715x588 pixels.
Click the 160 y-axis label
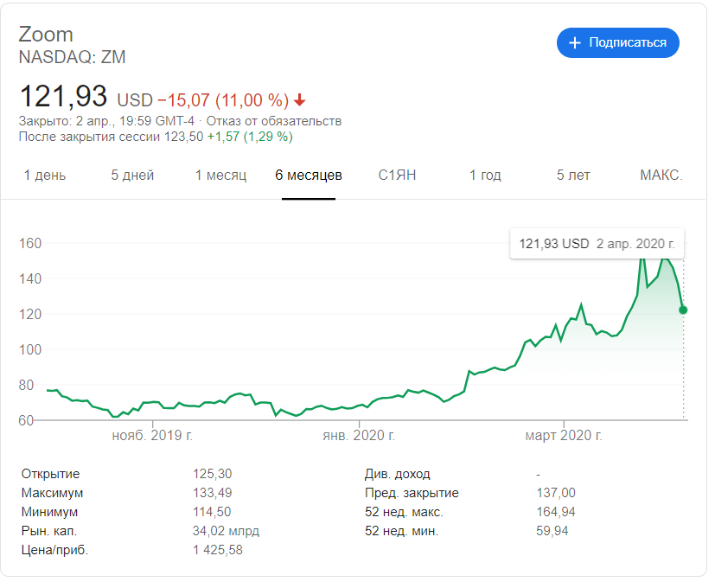coord(30,244)
